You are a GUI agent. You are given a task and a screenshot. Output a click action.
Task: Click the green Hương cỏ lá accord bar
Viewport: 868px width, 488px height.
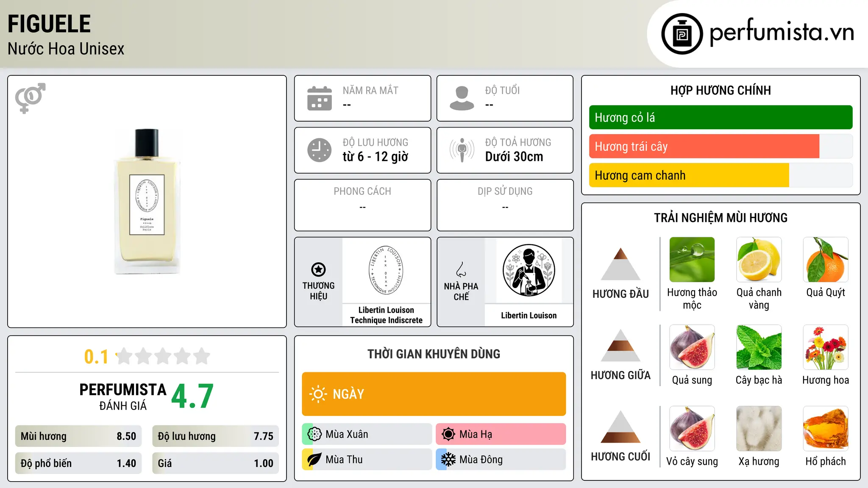coord(721,117)
